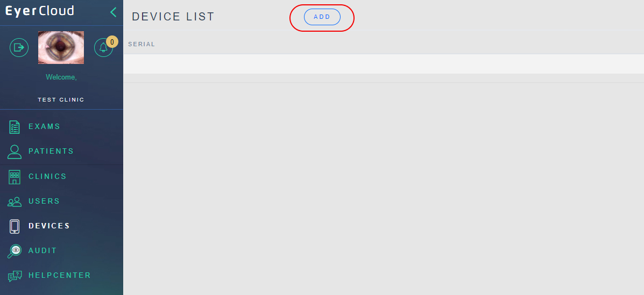Click the yellow notification count badge

(x=112, y=42)
